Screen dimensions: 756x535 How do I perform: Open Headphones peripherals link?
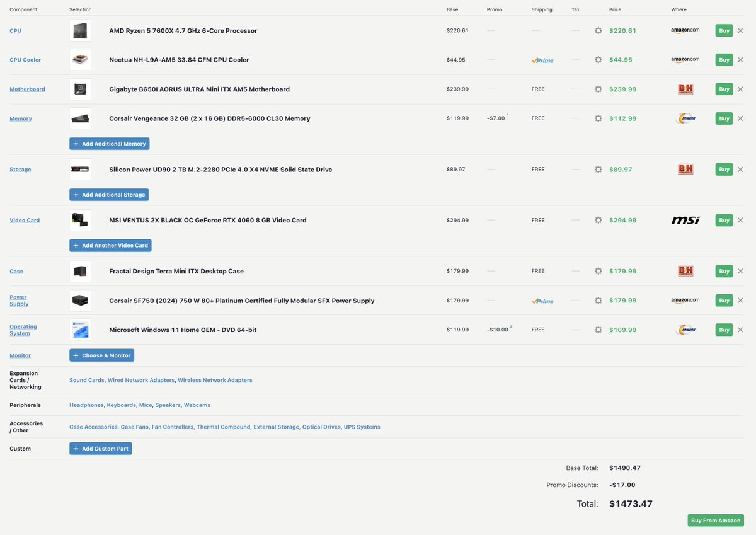[86, 405]
